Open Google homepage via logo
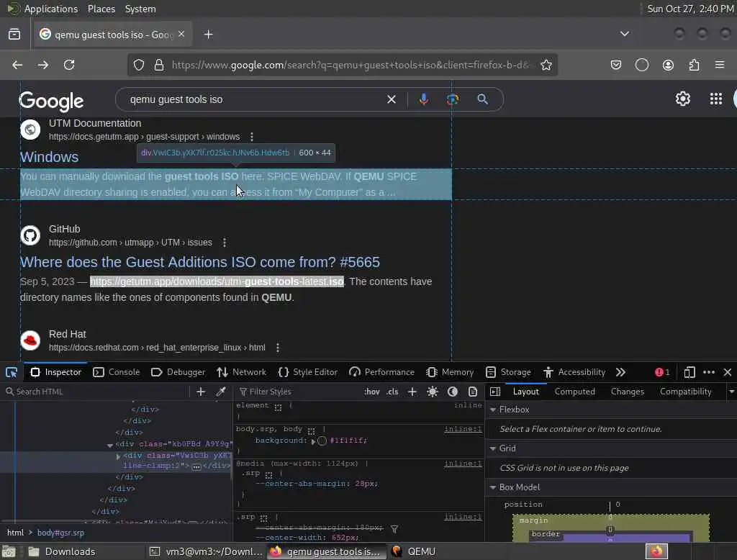Screen dimensions: 737x560 (x=51, y=101)
